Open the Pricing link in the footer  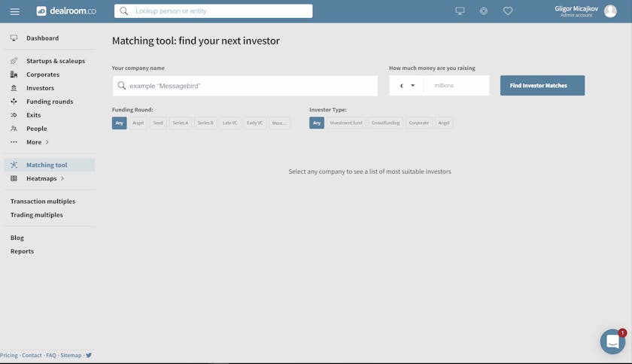click(x=9, y=355)
